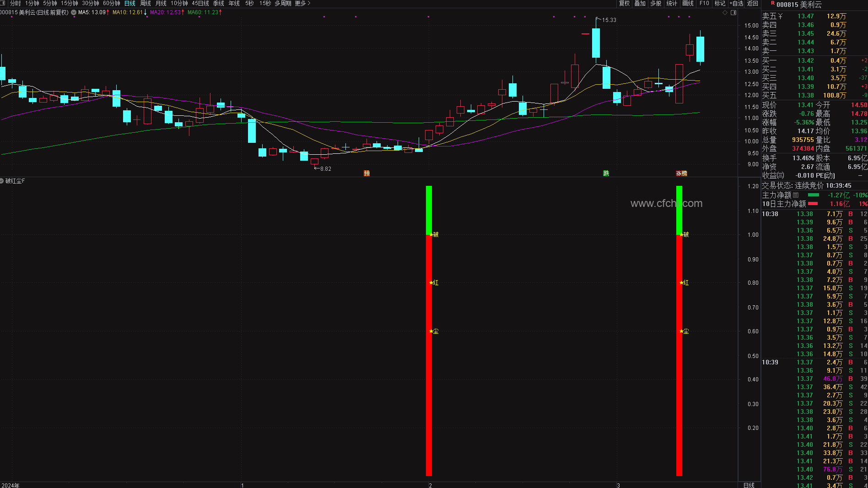Click the 返回 back button
868x488 pixels.
[753, 3]
